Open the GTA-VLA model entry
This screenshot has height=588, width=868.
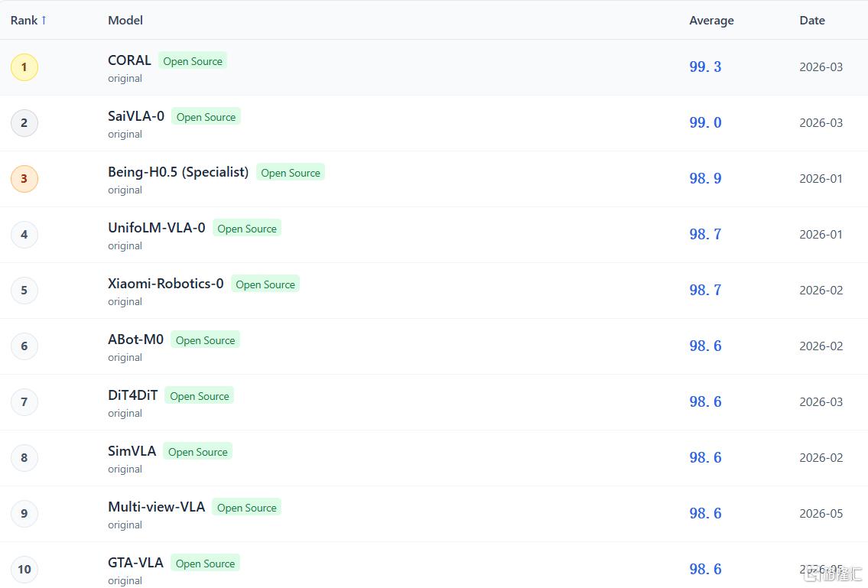pos(135,563)
